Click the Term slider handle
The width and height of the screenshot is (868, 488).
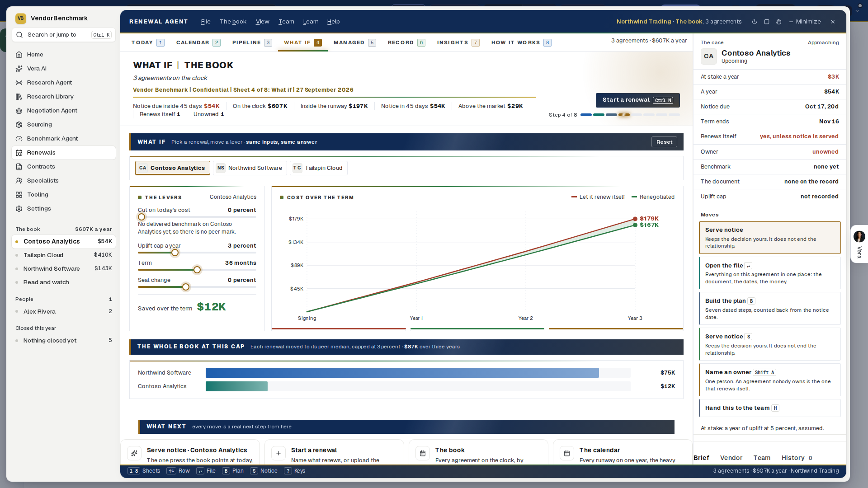[197, 270]
